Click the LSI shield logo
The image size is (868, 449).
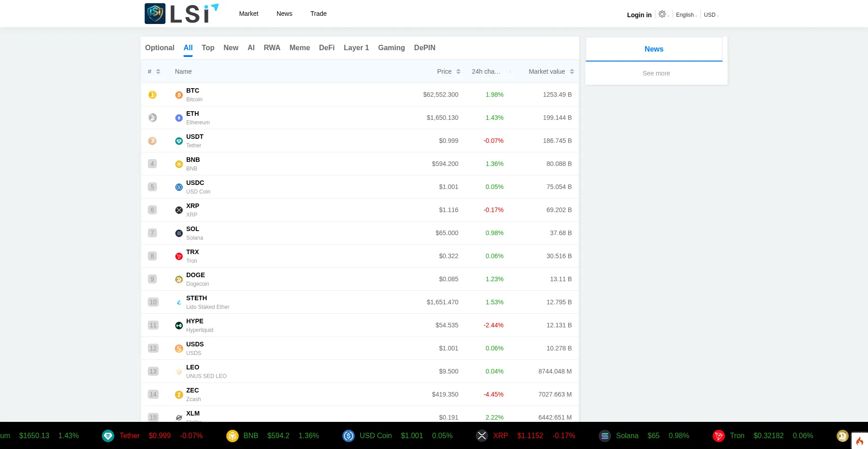(155, 14)
